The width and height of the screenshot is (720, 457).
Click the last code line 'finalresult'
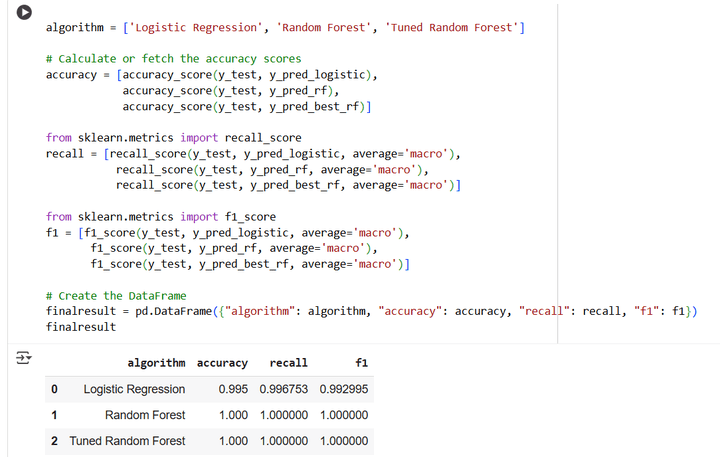[x=81, y=327]
